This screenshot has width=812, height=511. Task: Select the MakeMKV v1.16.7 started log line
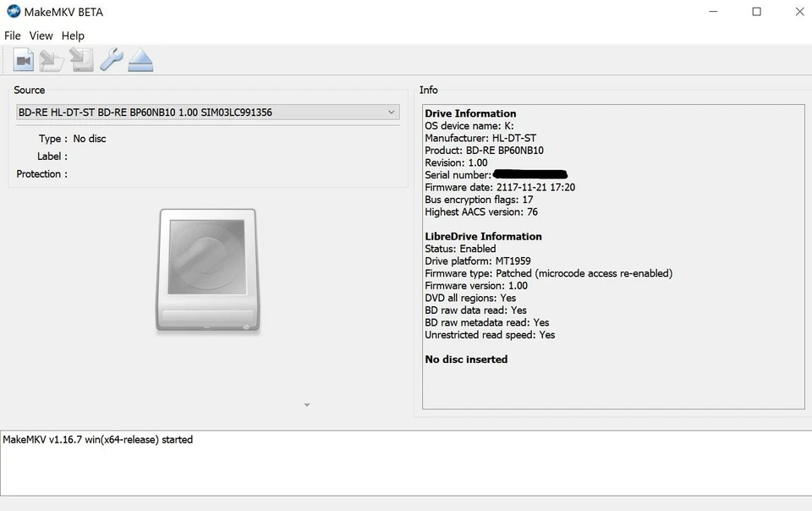pyautogui.click(x=98, y=439)
